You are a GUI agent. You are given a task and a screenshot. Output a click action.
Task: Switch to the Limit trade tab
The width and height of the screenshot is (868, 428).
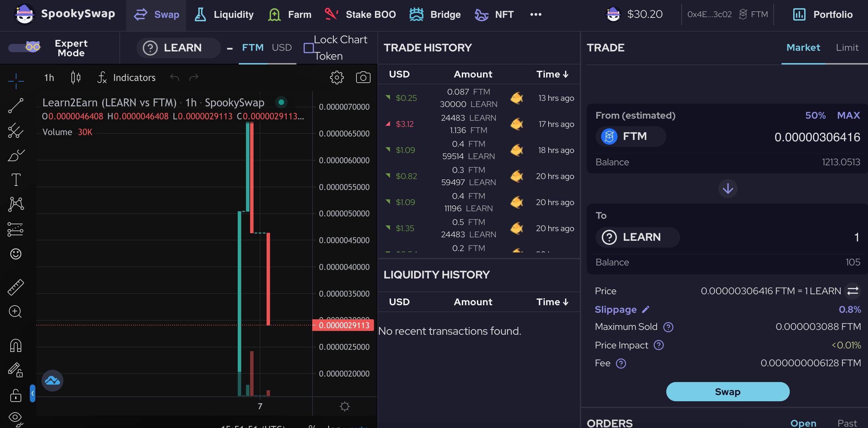[x=847, y=48]
